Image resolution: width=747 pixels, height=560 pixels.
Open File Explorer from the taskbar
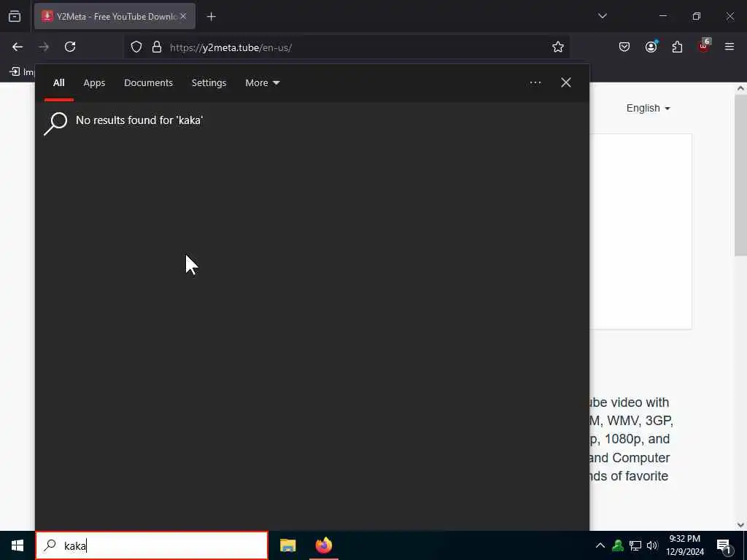287,545
